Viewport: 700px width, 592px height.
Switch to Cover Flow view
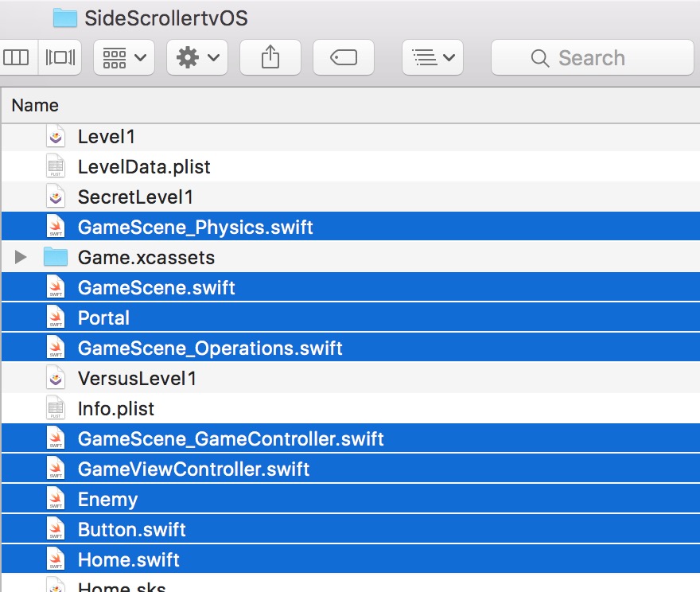(59, 56)
